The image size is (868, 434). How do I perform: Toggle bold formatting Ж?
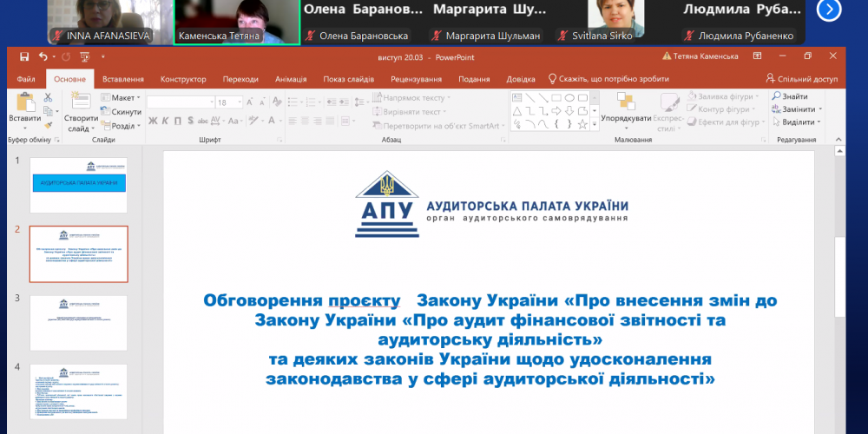click(x=154, y=122)
